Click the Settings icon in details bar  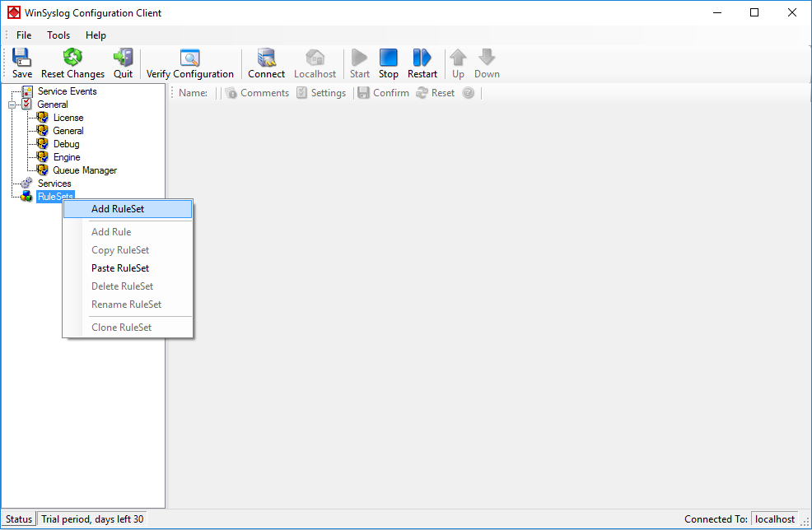tap(301, 93)
